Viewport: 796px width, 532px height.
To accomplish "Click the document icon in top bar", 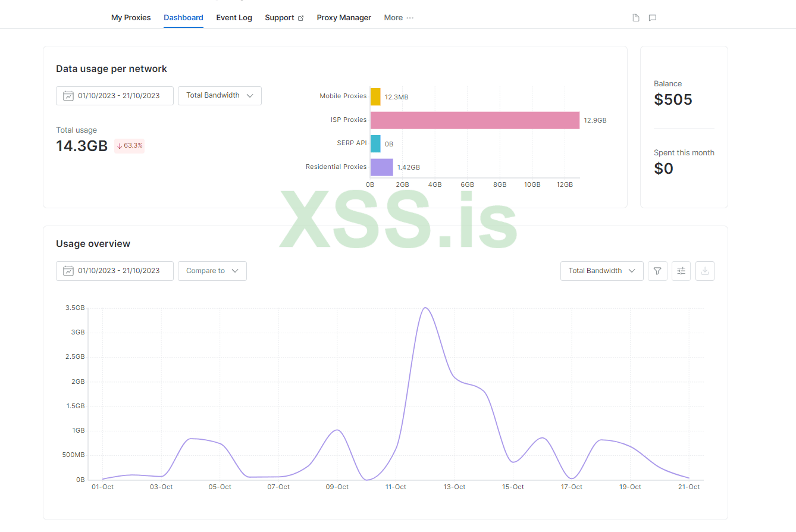I will [x=636, y=18].
